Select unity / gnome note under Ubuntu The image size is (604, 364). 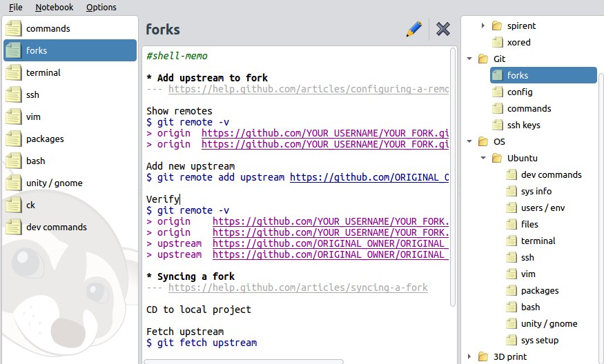pyautogui.click(x=542, y=323)
